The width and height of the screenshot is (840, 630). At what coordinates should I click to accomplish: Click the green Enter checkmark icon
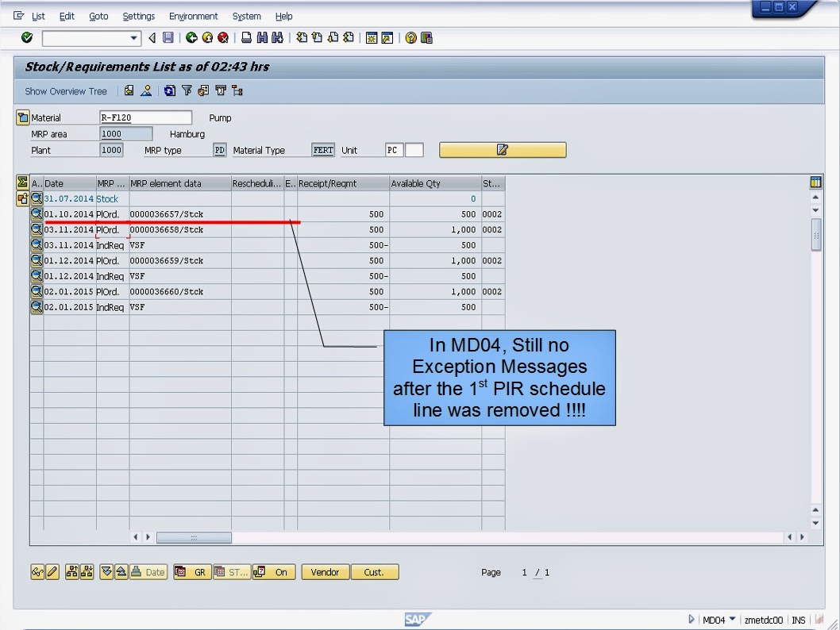click(27, 37)
